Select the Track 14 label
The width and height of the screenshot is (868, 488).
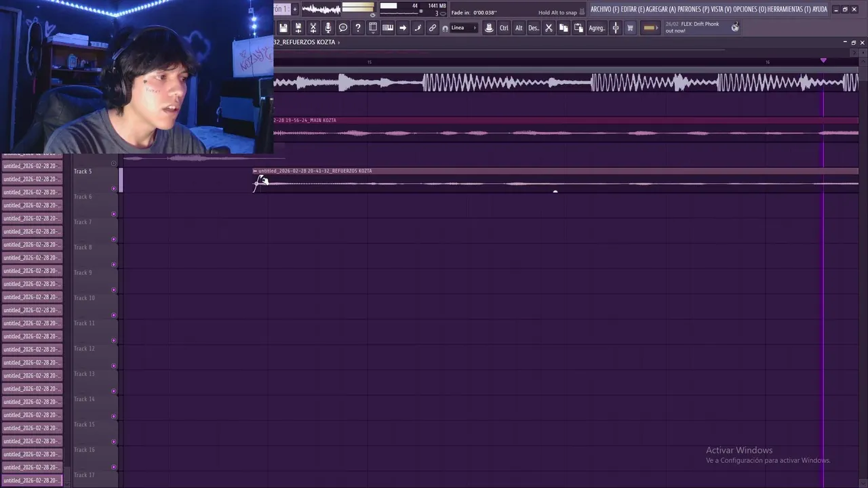pyautogui.click(x=84, y=399)
